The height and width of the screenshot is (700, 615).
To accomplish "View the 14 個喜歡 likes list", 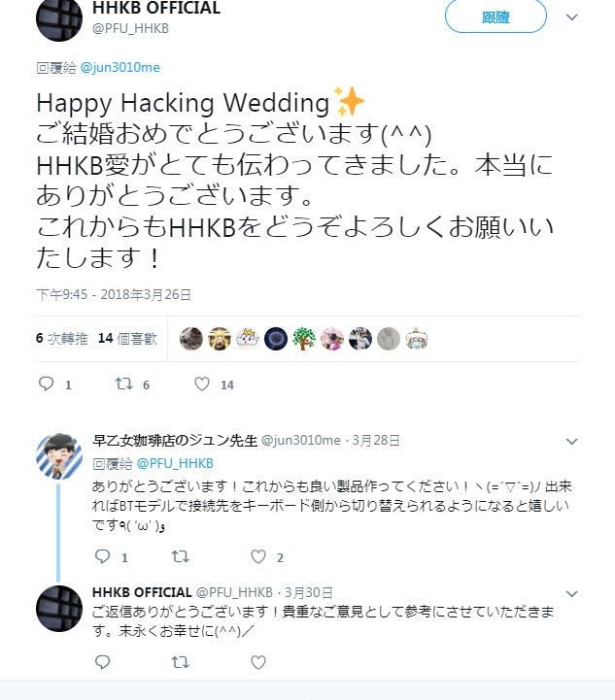I will pyautogui.click(x=127, y=339).
